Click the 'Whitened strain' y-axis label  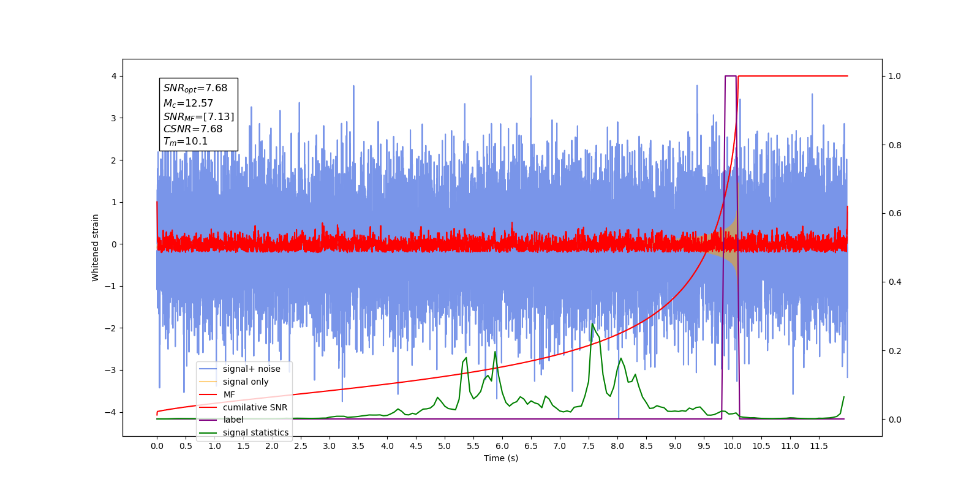coord(95,247)
